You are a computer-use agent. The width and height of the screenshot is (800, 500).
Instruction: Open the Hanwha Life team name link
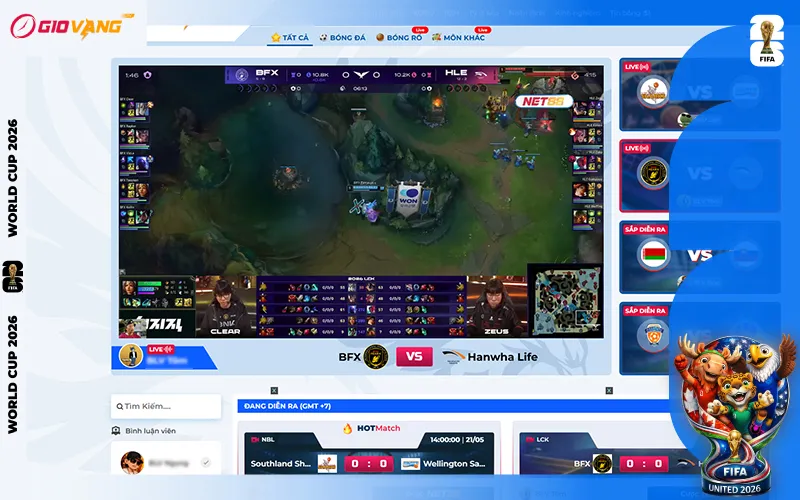click(x=503, y=357)
